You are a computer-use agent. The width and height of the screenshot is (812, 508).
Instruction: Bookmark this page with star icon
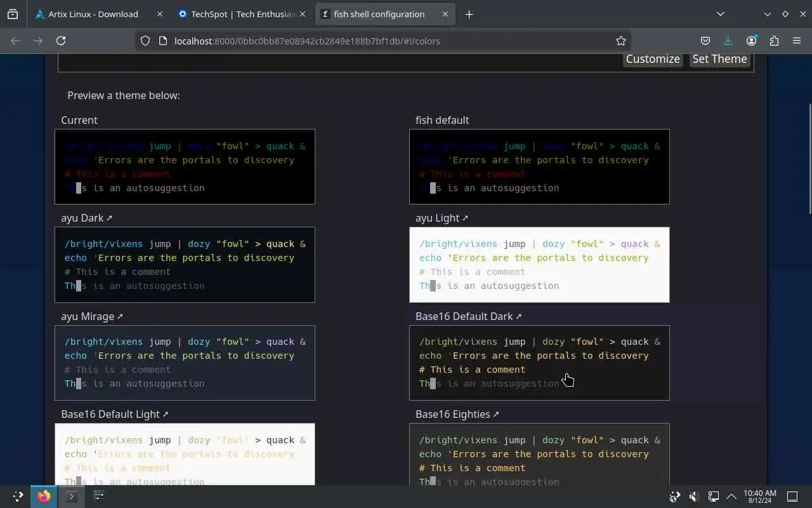[620, 41]
